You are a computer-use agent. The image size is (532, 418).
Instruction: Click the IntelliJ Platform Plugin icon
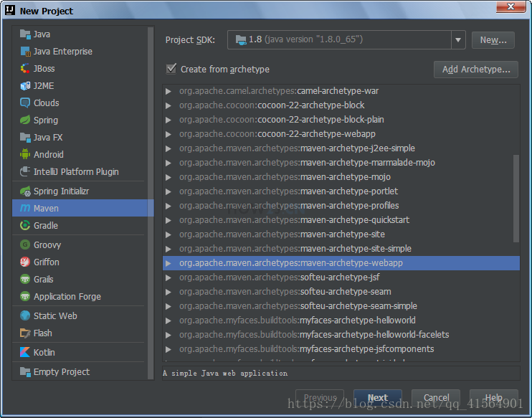tap(25, 171)
